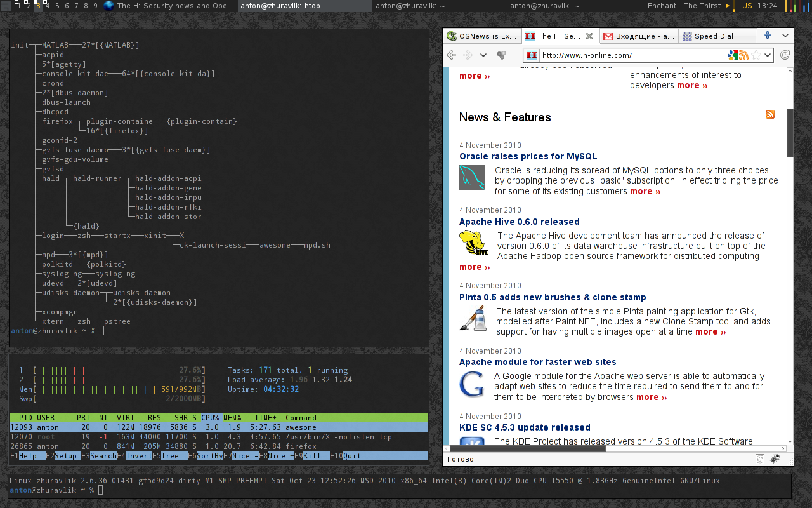Click the 'S' status bar icon
Screen dimensions: 812x508
point(760,459)
